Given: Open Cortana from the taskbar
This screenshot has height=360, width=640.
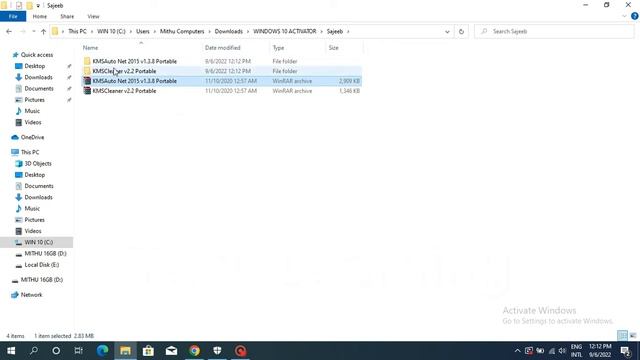Looking at the screenshot, I should [56, 351].
